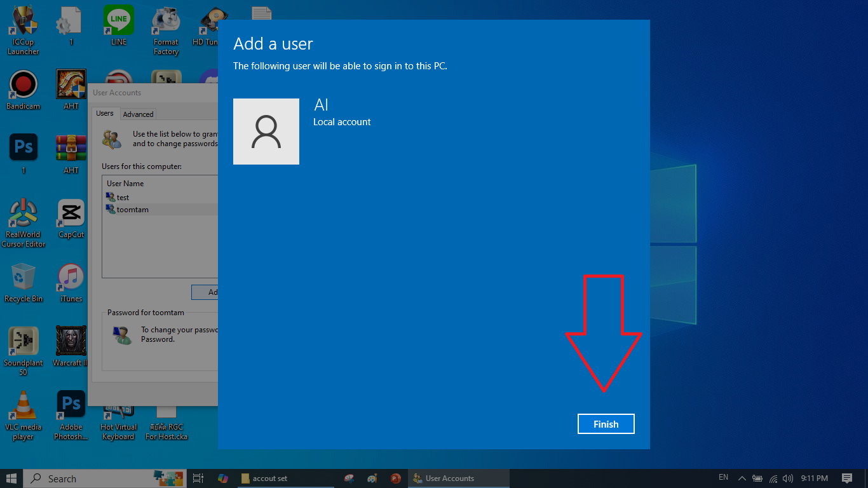Screen dimensions: 868x488
Task: Launch the LINE desktop shortcut
Action: tap(119, 27)
